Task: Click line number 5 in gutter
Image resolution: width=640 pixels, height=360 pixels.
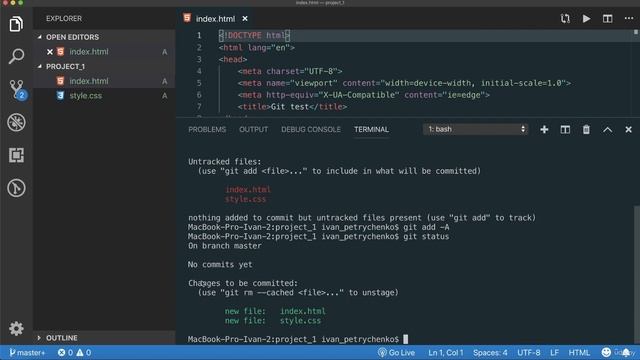Action: coord(199,83)
